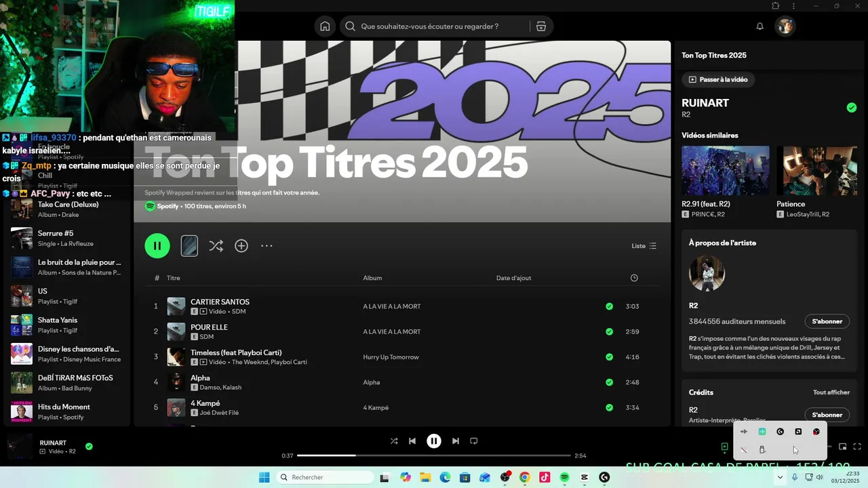Skip to next track in player bar
Image resolution: width=868 pixels, height=488 pixels.
(456, 441)
